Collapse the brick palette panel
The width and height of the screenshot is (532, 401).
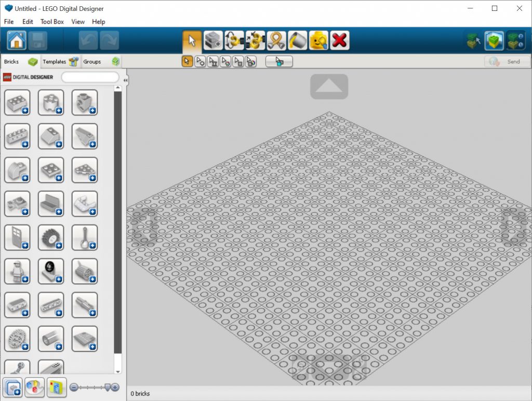(126, 81)
